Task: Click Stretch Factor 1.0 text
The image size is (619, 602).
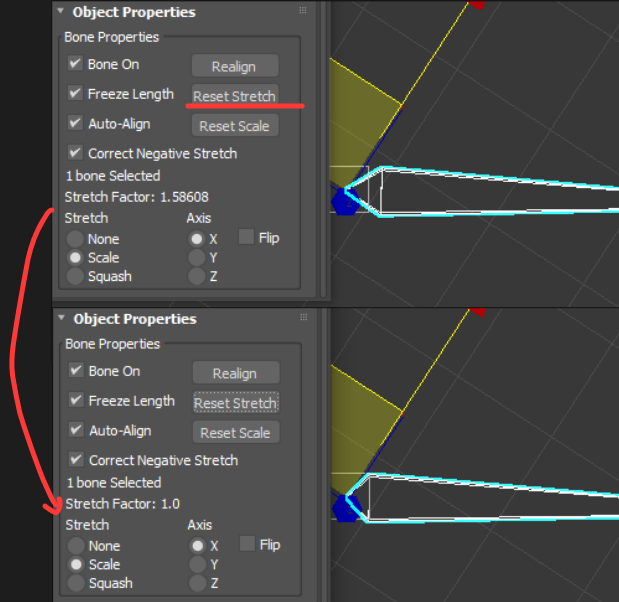Action: (123, 504)
